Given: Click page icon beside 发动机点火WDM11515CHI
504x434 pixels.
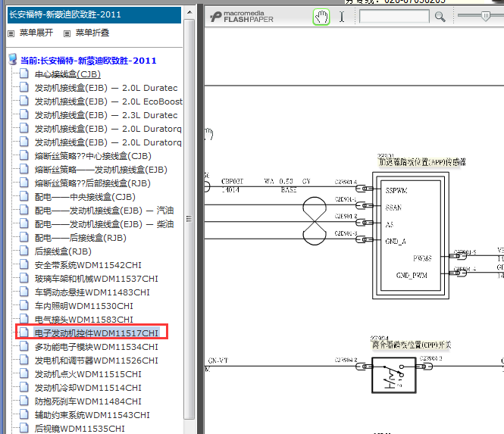Looking at the screenshot, I should [24, 373].
